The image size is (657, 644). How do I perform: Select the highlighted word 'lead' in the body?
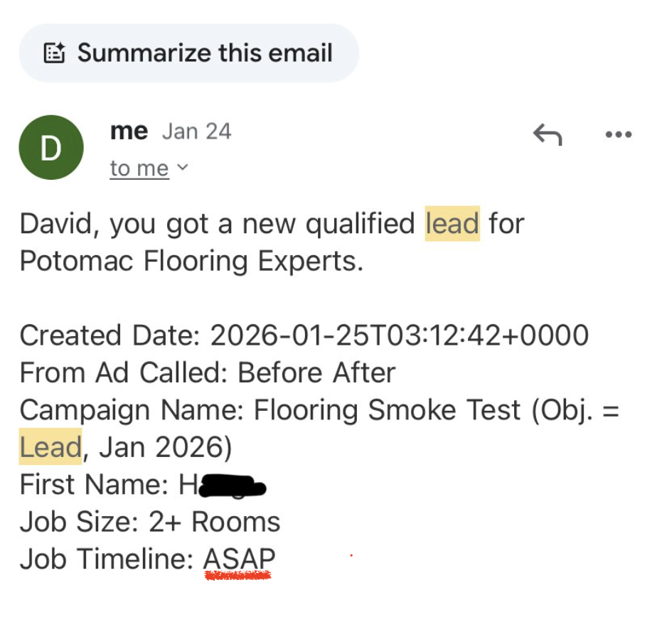tap(452, 223)
